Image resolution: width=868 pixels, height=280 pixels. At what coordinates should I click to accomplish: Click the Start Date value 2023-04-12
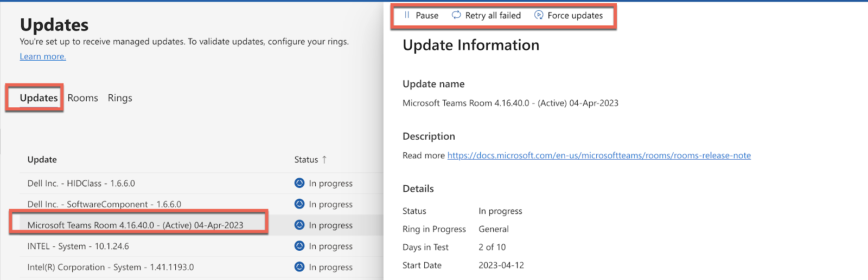click(501, 265)
